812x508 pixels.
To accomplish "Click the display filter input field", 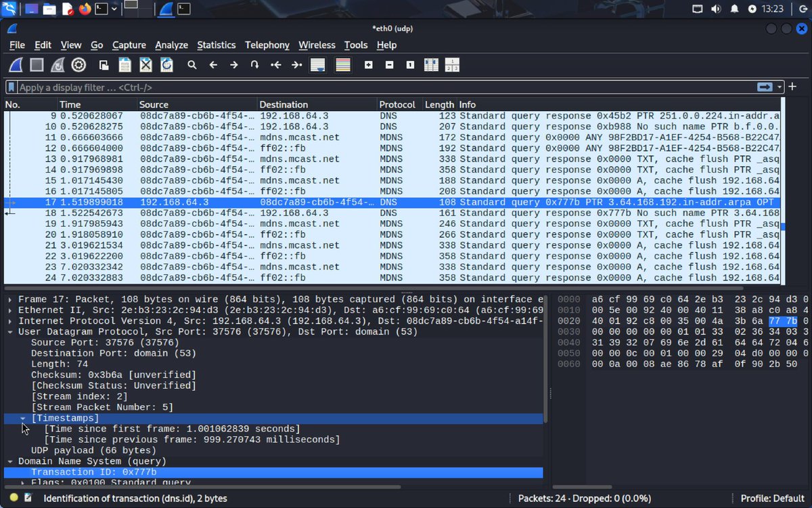I will click(386, 87).
